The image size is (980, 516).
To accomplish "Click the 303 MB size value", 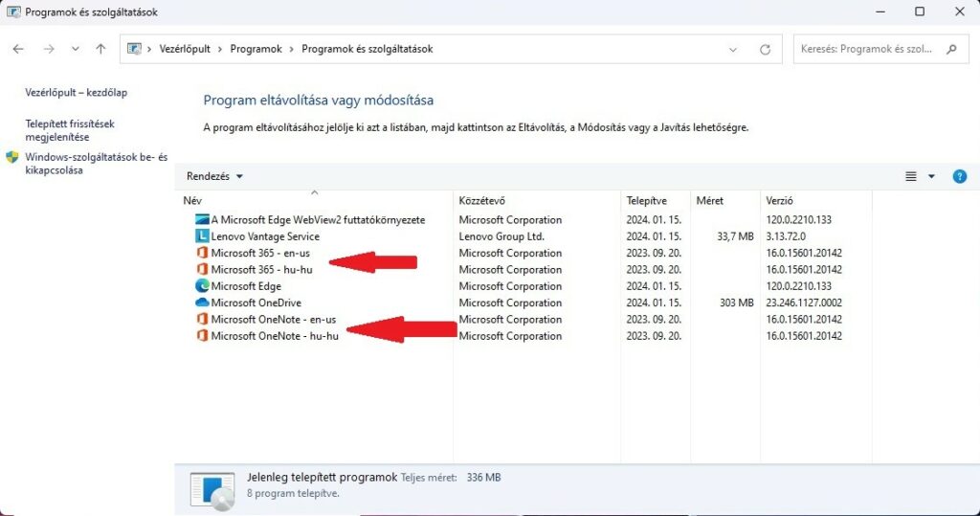I will 736,303.
